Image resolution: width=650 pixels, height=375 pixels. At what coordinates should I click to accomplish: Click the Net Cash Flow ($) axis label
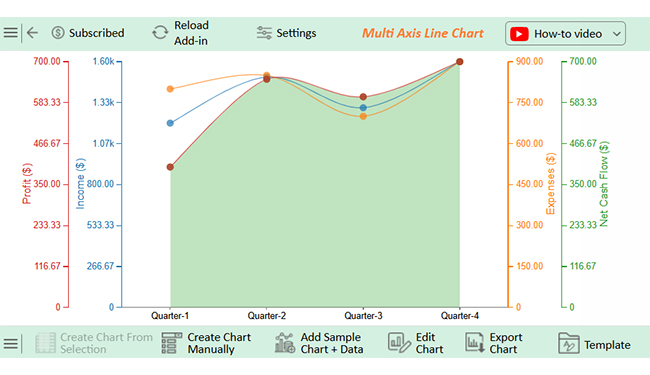click(604, 184)
